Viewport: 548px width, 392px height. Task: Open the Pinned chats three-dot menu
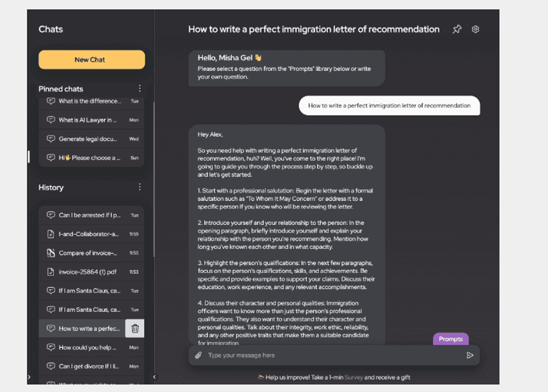pyautogui.click(x=140, y=89)
